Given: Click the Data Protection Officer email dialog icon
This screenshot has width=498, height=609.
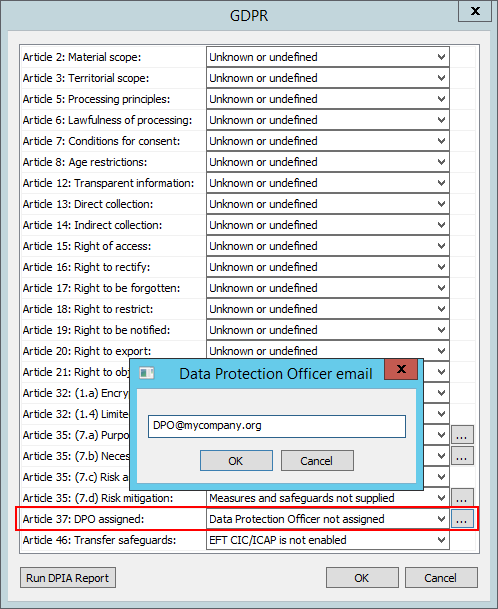Looking at the screenshot, I should [x=147, y=373].
